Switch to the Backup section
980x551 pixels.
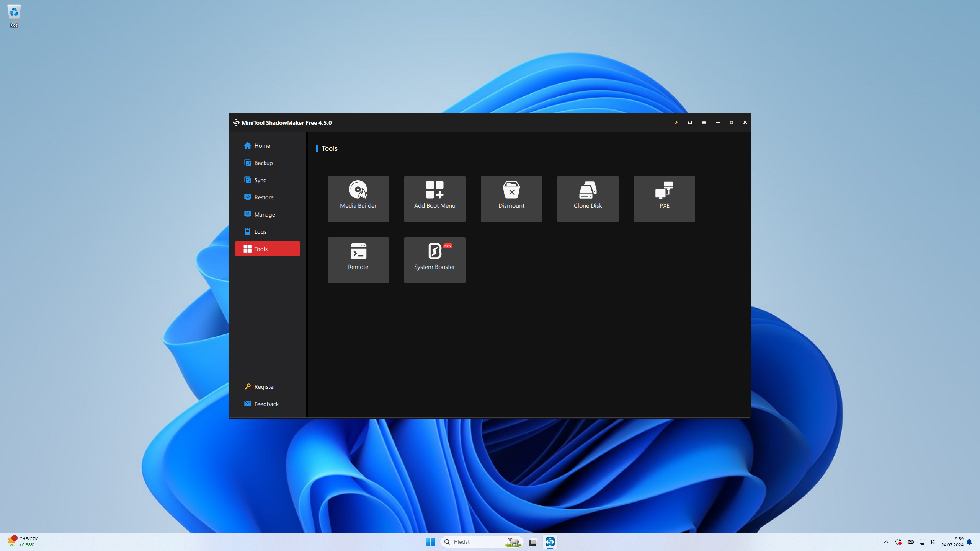tap(263, 163)
